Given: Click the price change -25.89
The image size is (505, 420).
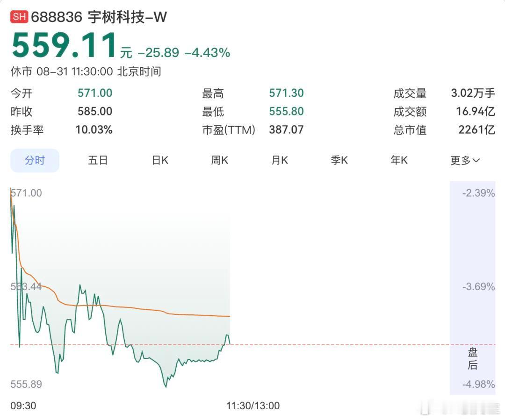Looking at the screenshot, I should tap(159, 52).
